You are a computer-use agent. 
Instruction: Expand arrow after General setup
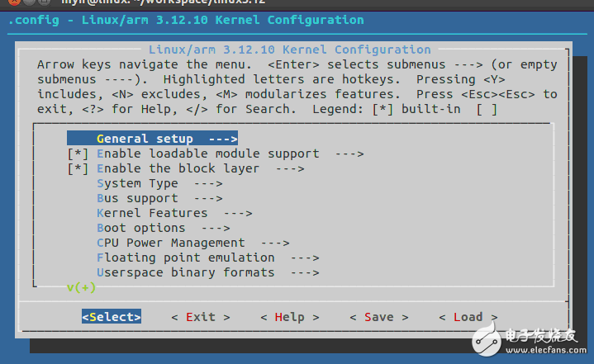[223, 139]
